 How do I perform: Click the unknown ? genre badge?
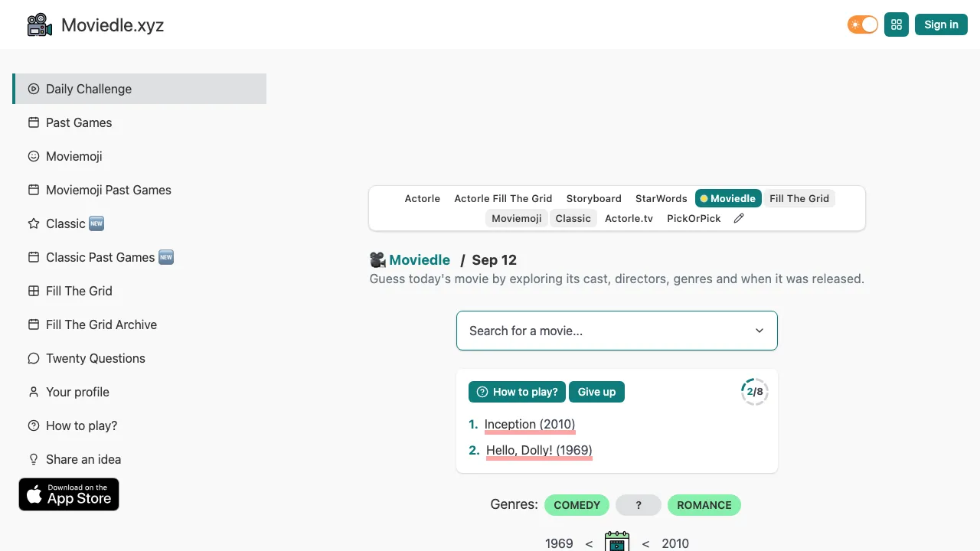coord(639,505)
